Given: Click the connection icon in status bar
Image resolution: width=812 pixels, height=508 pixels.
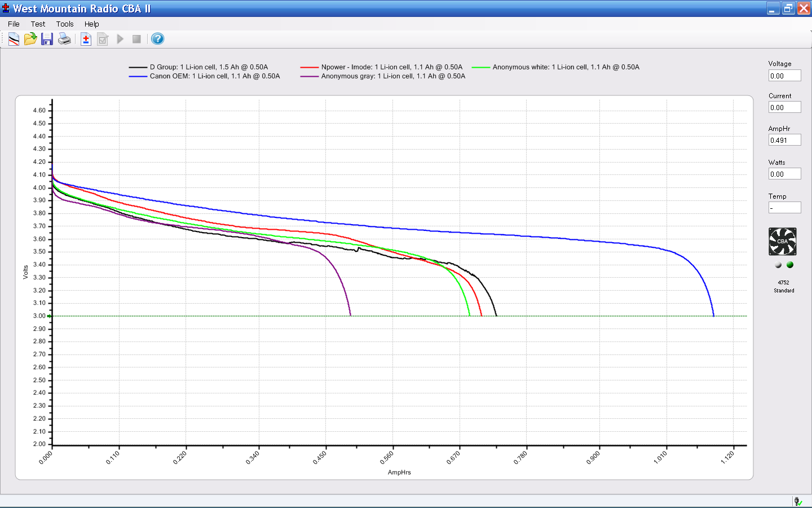Looking at the screenshot, I should click(798, 501).
